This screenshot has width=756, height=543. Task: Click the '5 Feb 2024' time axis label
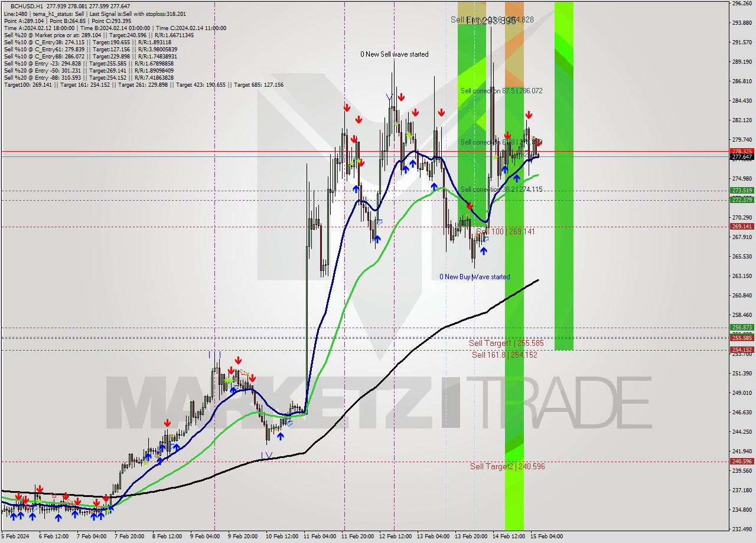[x=14, y=537]
